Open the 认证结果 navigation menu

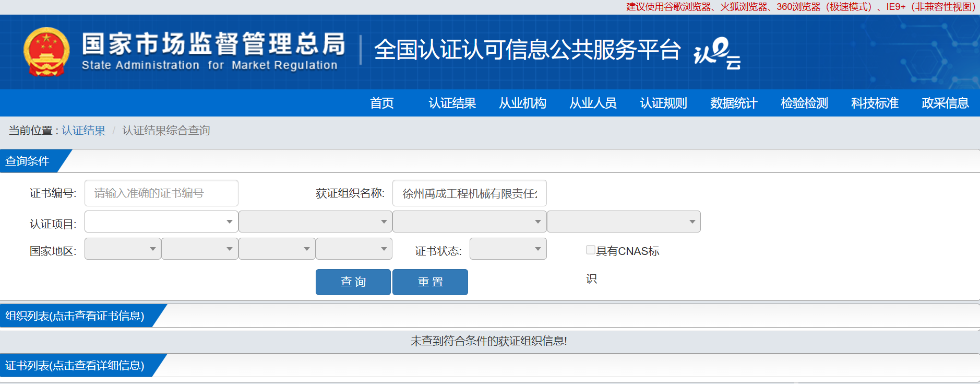[x=452, y=103]
